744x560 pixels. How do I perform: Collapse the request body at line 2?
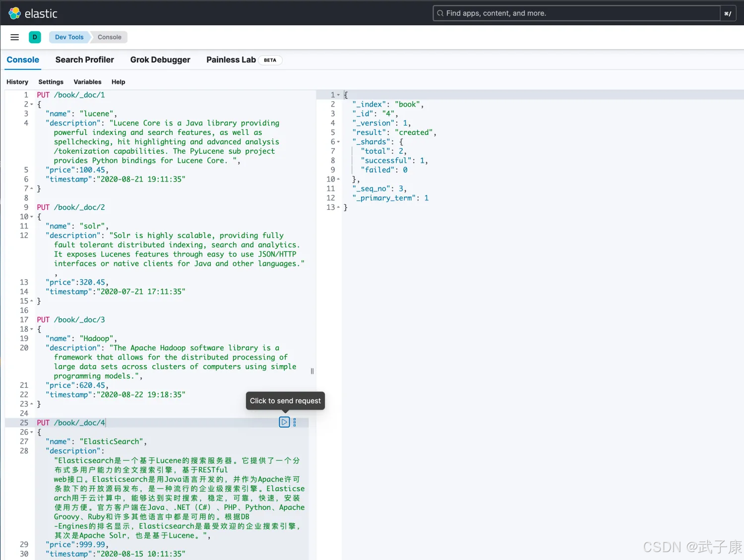[32, 105]
